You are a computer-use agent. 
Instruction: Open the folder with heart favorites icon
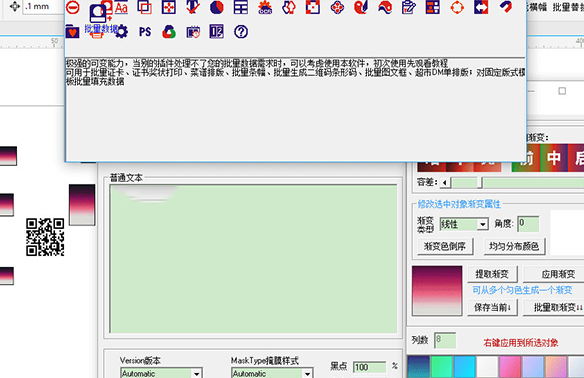73,32
